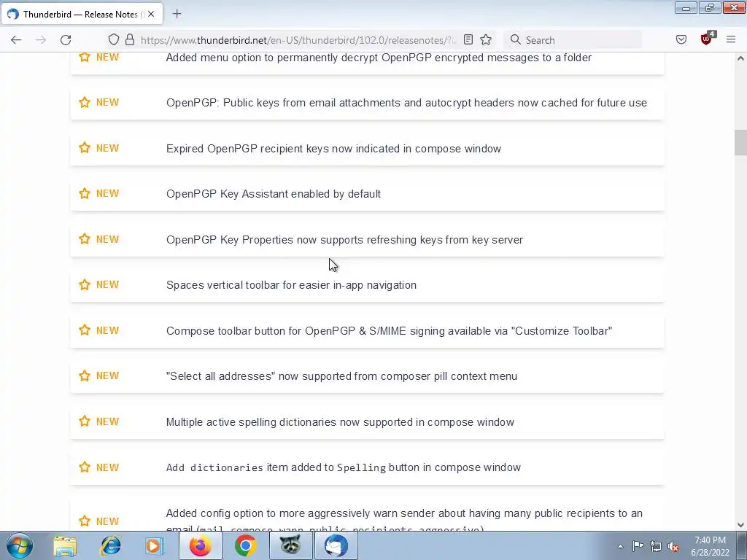The width and height of the screenshot is (747, 560).
Task: Toggle reader view icon in address bar
Action: pyautogui.click(x=468, y=40)
